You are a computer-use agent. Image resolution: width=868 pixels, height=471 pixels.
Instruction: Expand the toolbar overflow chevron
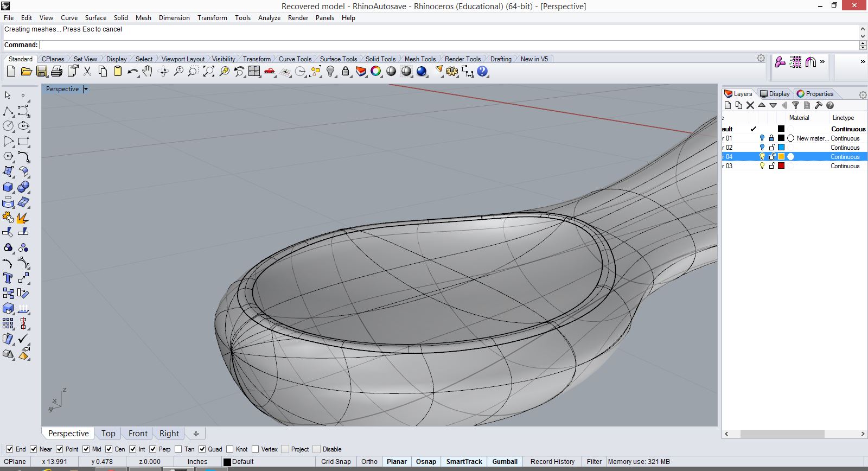pos(822,62)
